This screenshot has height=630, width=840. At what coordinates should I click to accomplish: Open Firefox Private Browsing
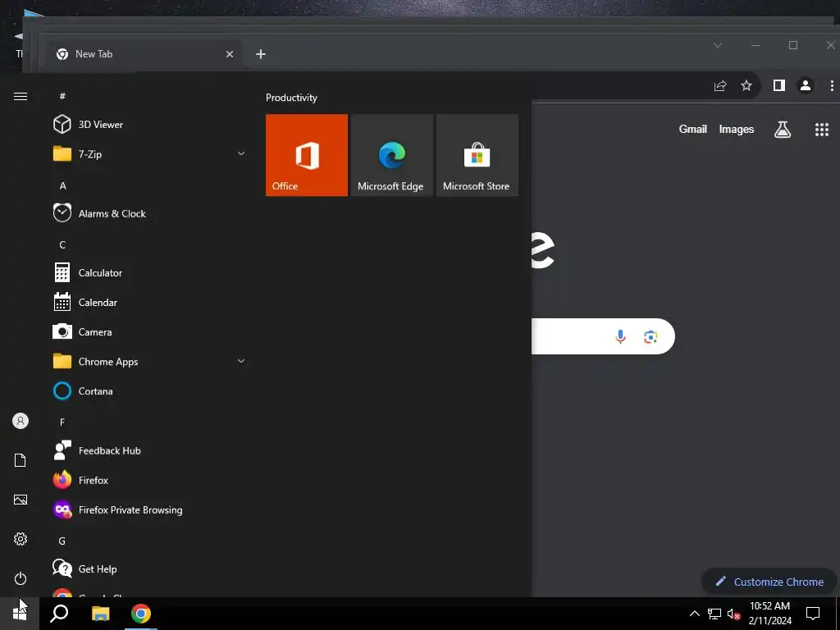pyautogui.click(x=150, y=509)
